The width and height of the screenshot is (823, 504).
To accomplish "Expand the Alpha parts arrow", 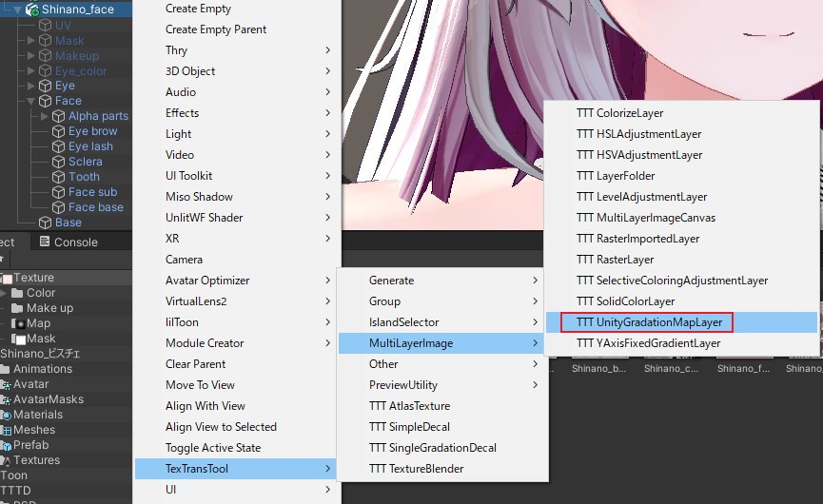I will 44,116.
